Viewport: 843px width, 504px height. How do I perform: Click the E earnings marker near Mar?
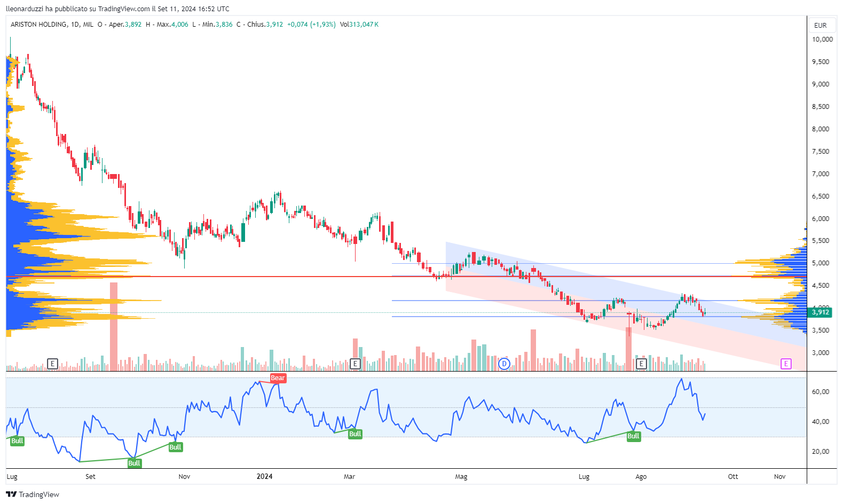click(355, 364)
